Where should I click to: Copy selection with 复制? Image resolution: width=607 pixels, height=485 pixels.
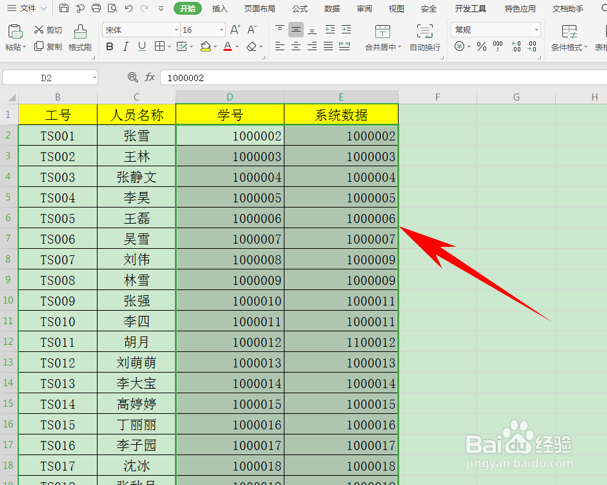[x=48, y=46]
